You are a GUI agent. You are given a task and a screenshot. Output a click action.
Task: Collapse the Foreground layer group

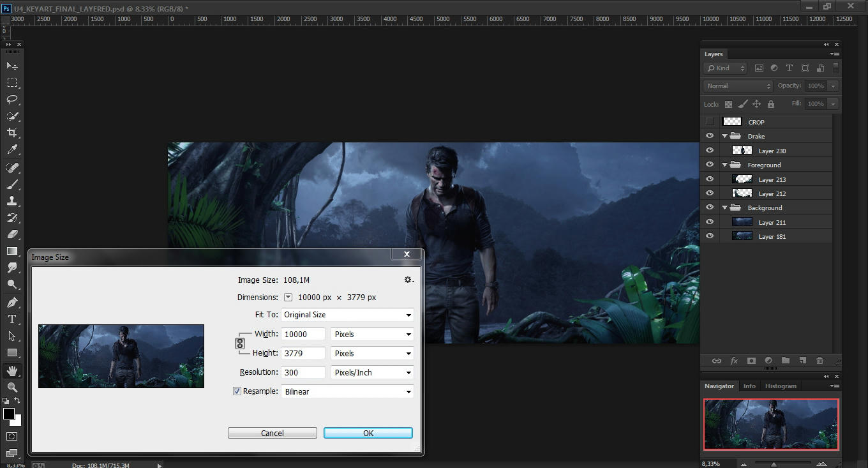click(725, 165)
